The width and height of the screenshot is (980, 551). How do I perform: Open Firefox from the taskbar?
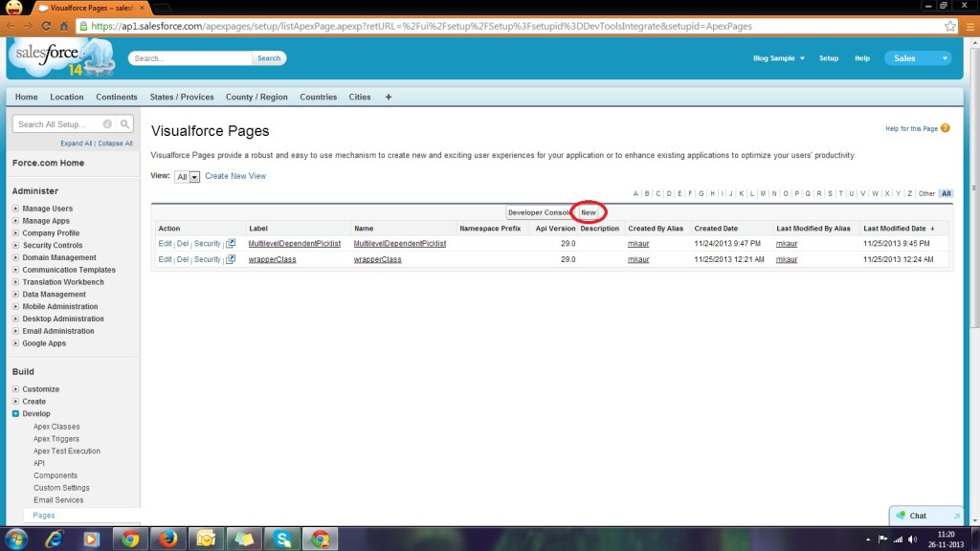(x=167, y=539)
